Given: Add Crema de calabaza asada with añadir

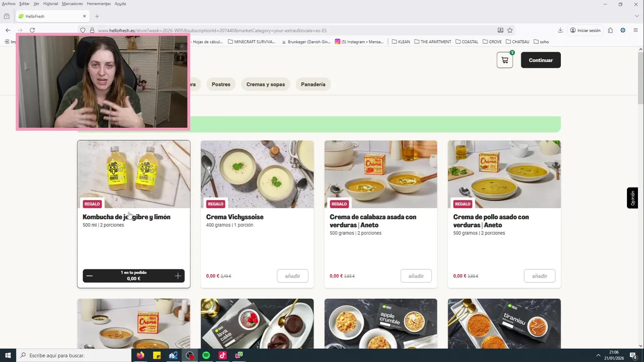Looking at the screenshot, I should 416,276.
